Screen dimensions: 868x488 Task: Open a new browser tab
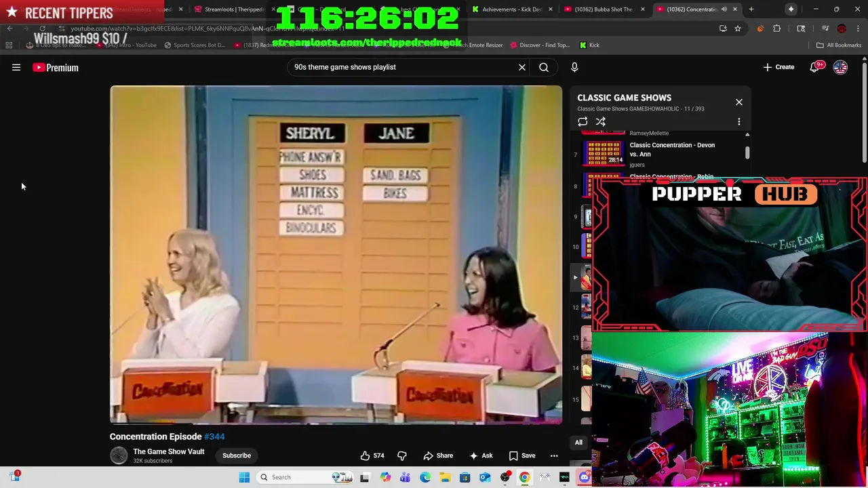click(751, 9)
